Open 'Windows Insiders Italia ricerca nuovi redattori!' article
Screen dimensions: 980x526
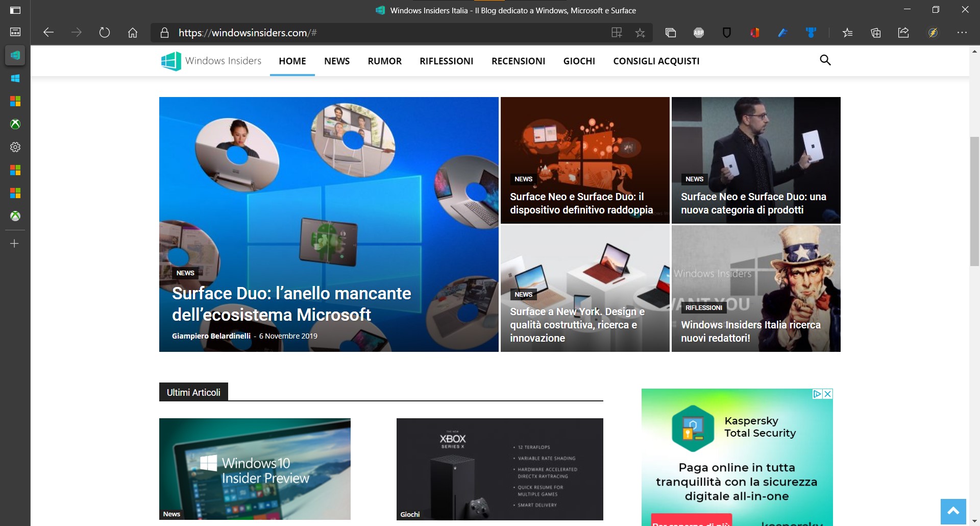click(x=751, y=331)
